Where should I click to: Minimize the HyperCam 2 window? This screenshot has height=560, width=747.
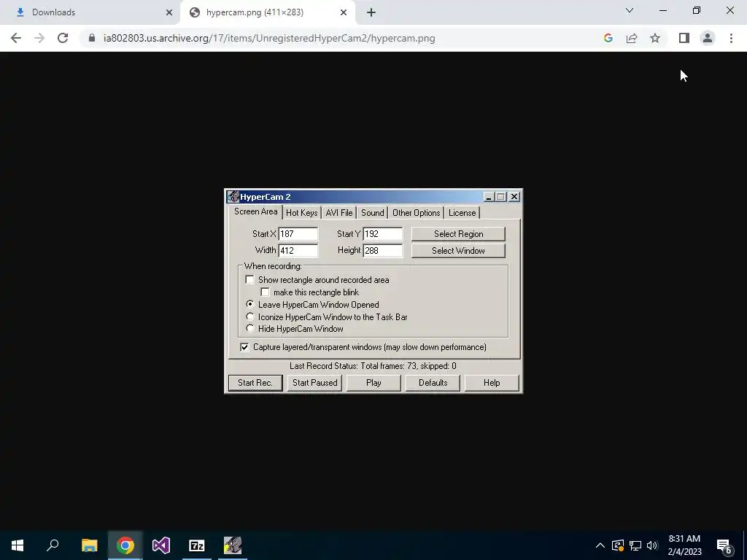tap(489, 197)
